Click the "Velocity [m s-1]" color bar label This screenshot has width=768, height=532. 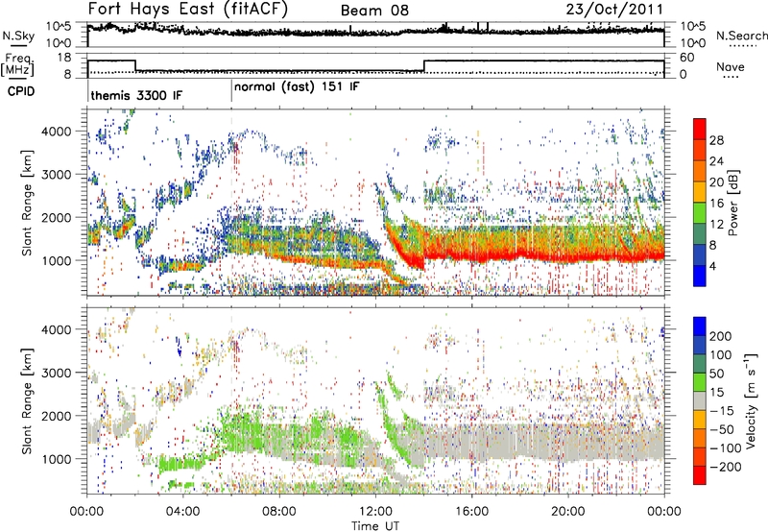click(x=751, y=400)
